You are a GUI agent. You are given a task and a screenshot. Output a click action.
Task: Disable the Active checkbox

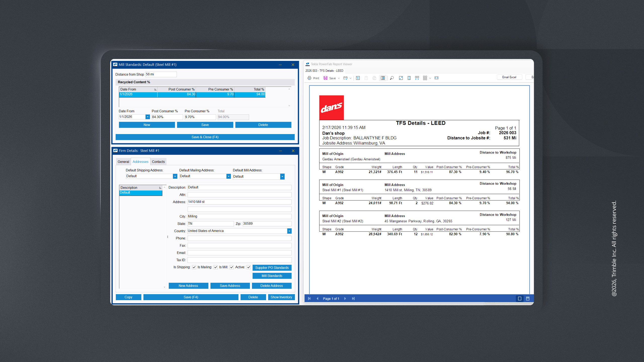click(249, 267)
